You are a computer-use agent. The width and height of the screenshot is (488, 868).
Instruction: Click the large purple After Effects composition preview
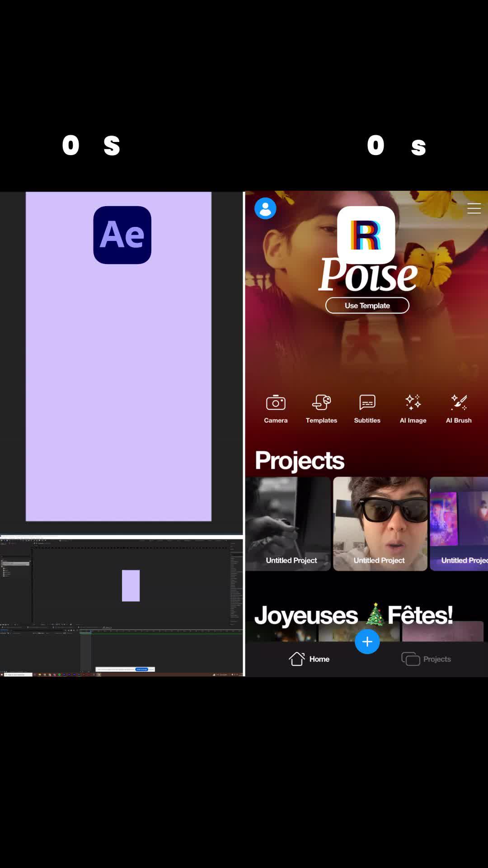point(118,357)
